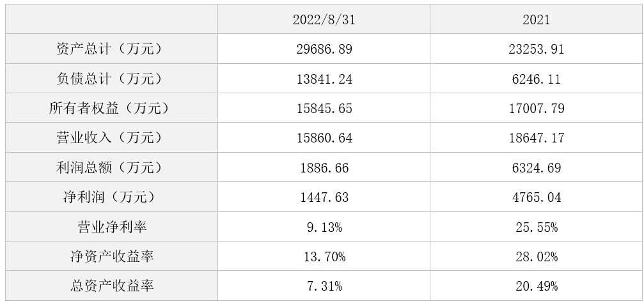Select the 营业收入（万元） row label
This screenshot has width=644, height=306.
point(112,138)
